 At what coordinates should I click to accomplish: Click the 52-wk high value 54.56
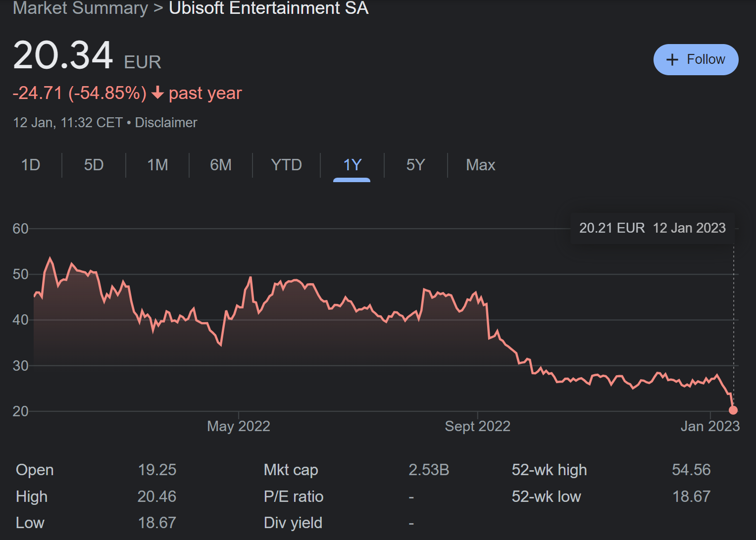click(691, 470)
